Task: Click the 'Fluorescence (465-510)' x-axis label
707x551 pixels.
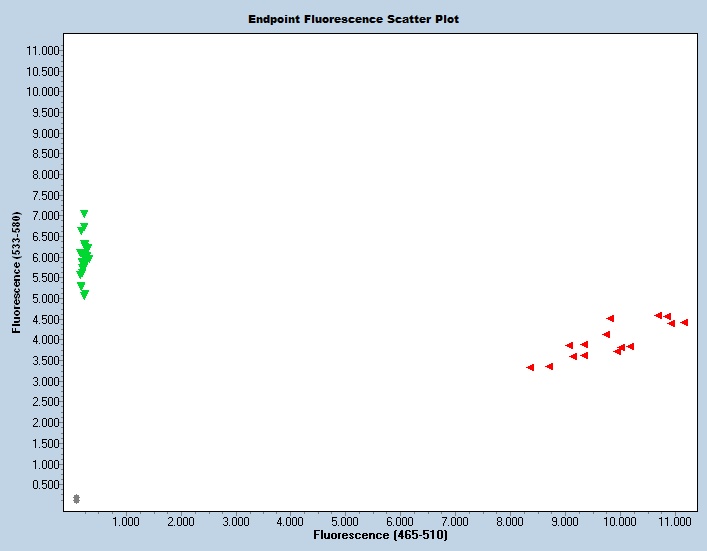Action: [x=380, y=536]
